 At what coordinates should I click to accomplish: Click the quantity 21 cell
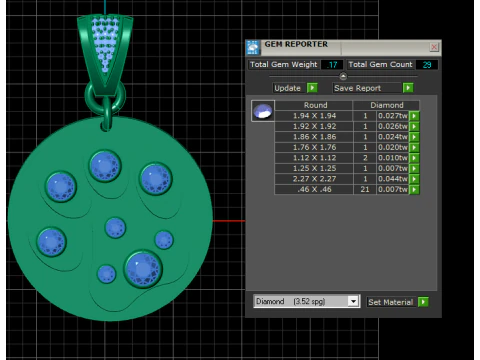365,190
